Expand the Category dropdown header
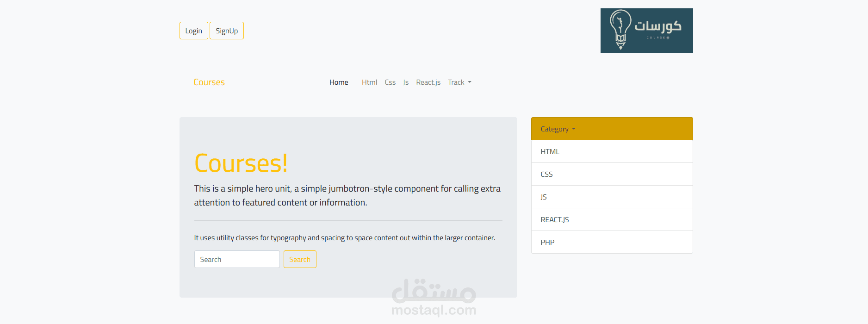 click(x=612, y=129)
